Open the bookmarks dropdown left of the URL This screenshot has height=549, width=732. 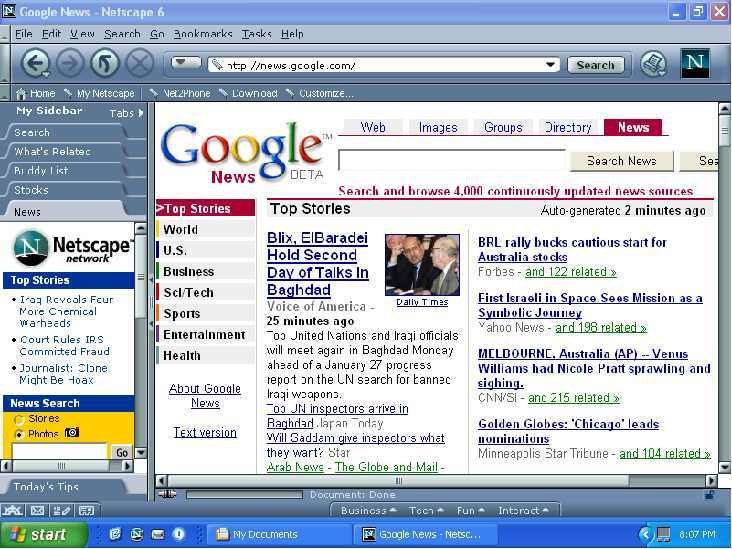186,63
